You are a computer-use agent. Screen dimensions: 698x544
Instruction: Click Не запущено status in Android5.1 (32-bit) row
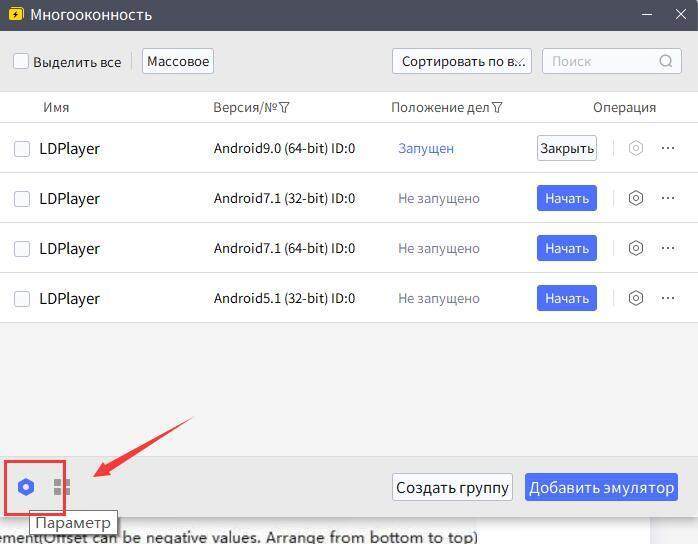(438, 298)
